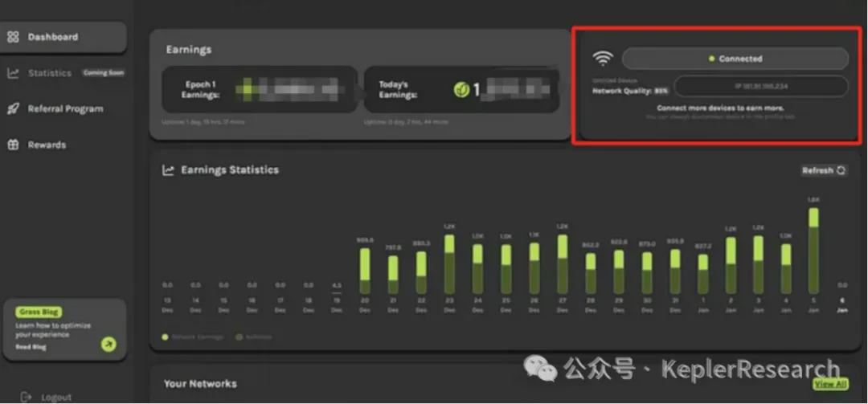Click the 1 Jan earnings bar
This screenshot has height=404, width=868.
tap(703, 274)
